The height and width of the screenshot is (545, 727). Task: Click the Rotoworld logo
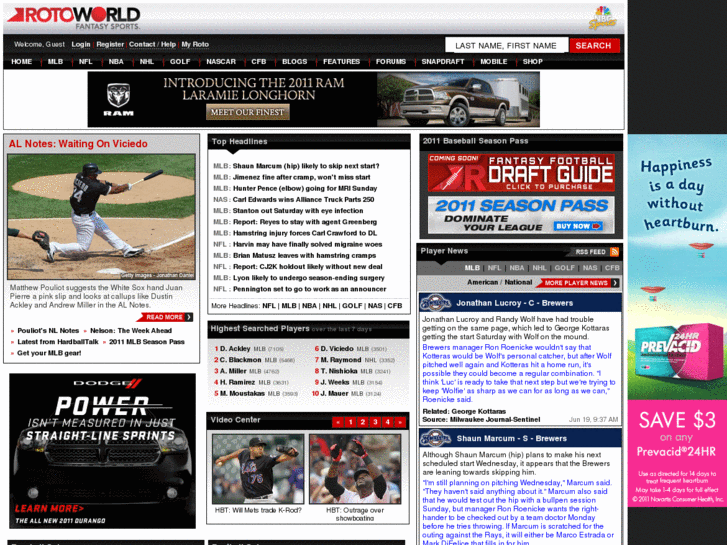(x=73, y=19)
